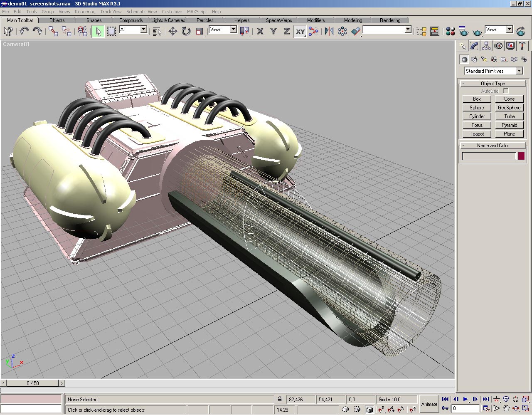Click the Cylinder primitive button

477,116
